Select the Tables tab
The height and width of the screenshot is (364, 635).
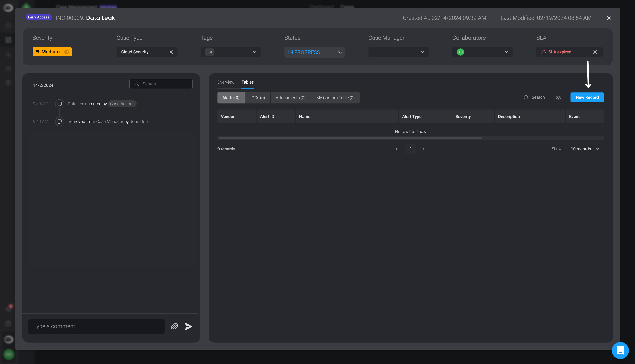tap(247, 82)
